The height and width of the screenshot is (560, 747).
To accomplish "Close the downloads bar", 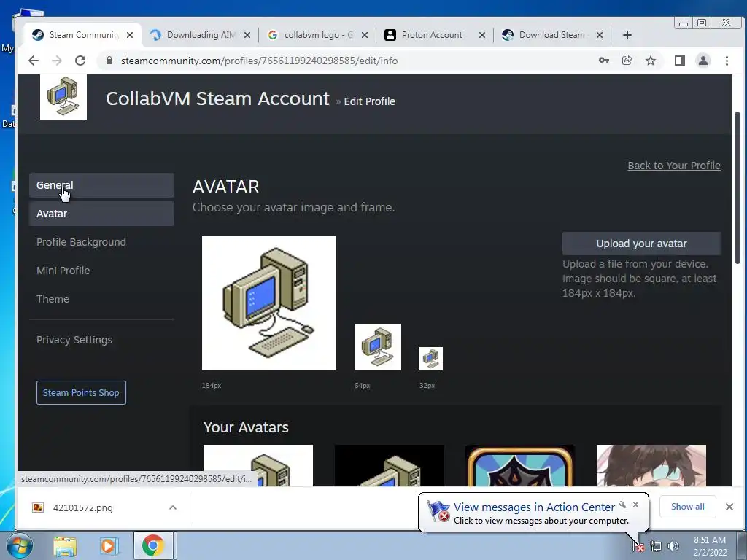I will pyautogui.click(x=729, y=507).
